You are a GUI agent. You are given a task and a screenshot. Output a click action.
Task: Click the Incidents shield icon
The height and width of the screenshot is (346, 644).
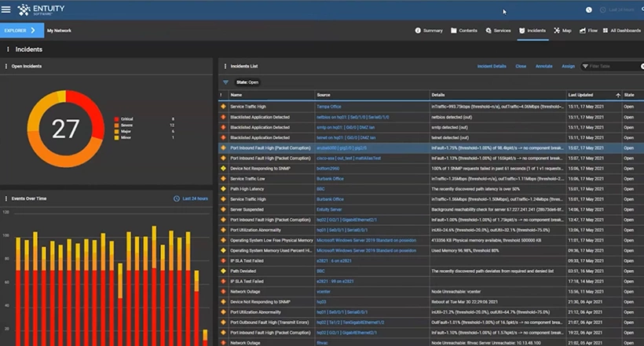pos(521,31)
